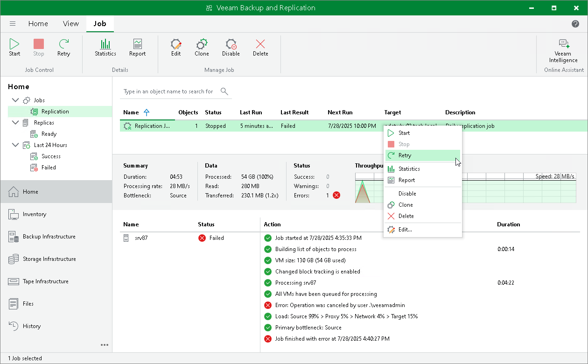
Task: Switch to the Job ribbon tab
Action: [x=100, y=24]
